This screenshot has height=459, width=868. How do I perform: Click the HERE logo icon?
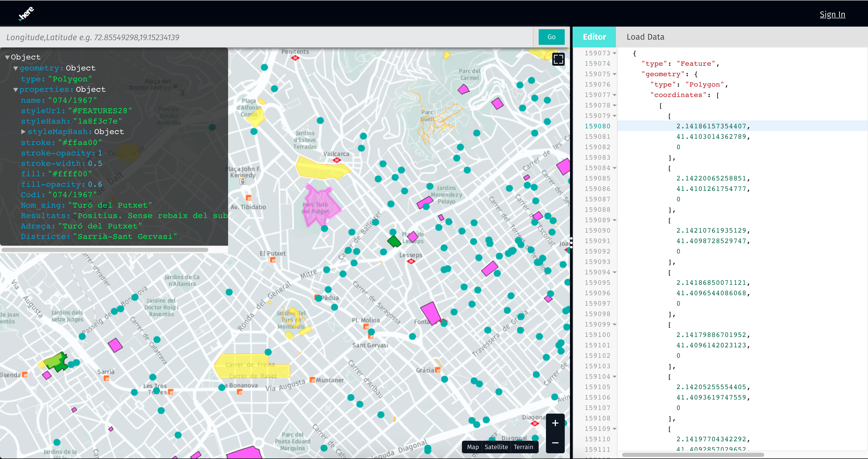pyautogui.click(x=26, y=14)
